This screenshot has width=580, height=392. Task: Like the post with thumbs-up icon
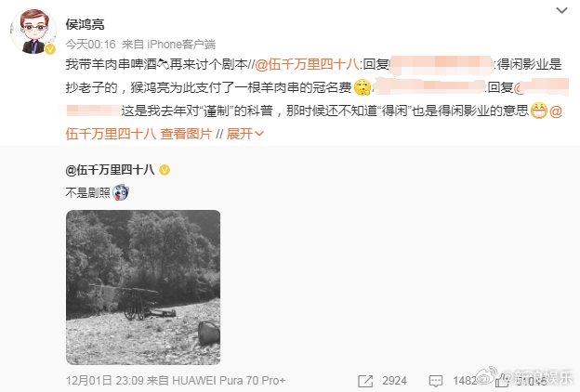pos(503,380)
